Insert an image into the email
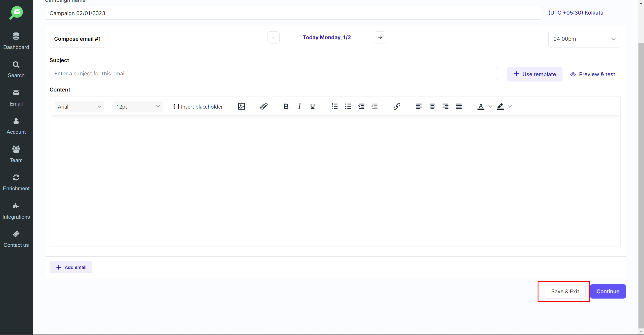Viewport: 644px width, 335px height. pos(241,106)
